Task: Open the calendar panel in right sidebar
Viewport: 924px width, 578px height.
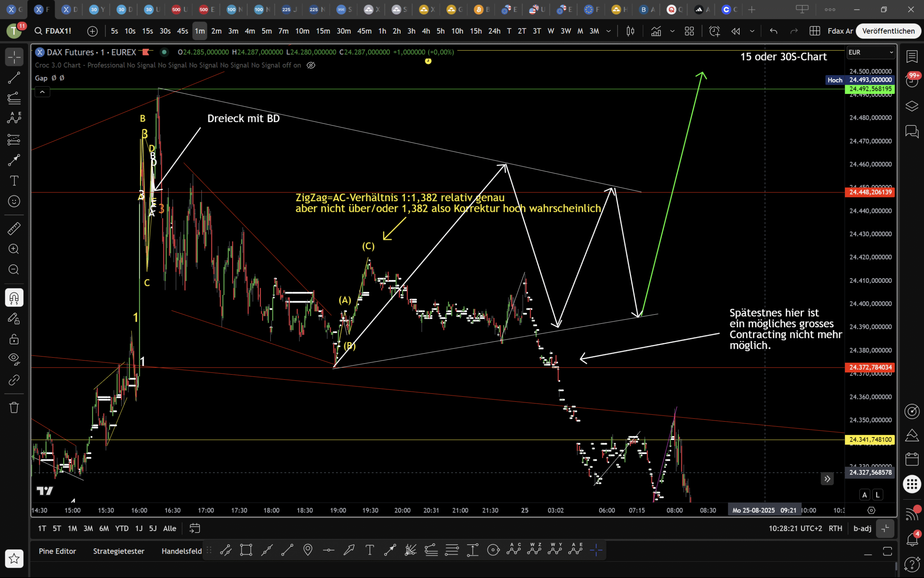Action: [x=912, y=459]
